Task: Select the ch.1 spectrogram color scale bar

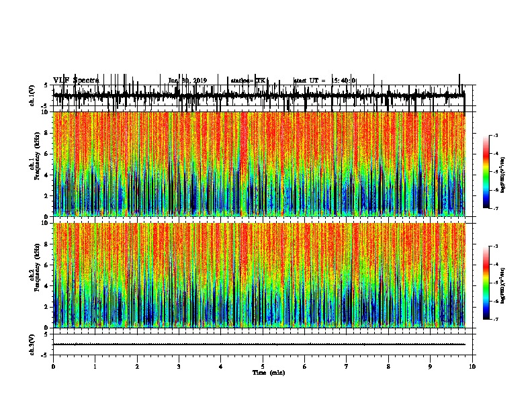Action: 486,172
